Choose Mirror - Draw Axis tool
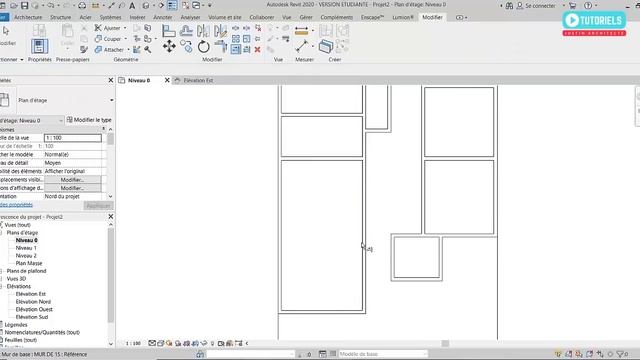Image resolution: width=640 pixels, height=360 pixels. [220, 31]
